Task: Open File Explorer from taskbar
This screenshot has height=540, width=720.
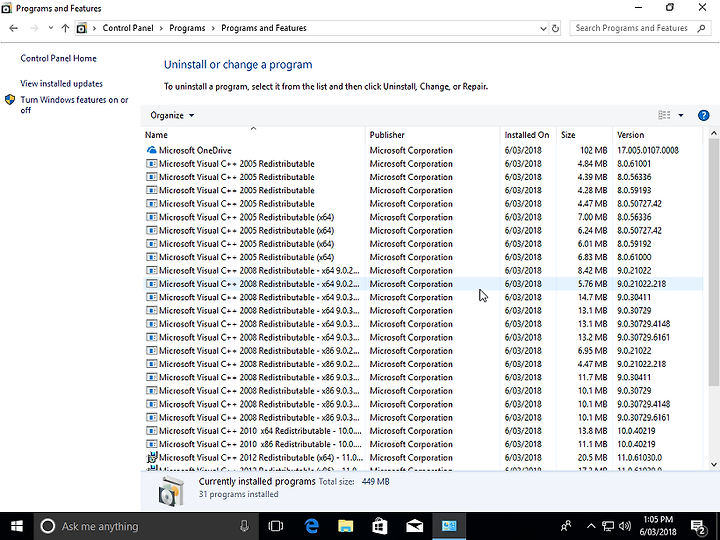Action: (345, 526)
